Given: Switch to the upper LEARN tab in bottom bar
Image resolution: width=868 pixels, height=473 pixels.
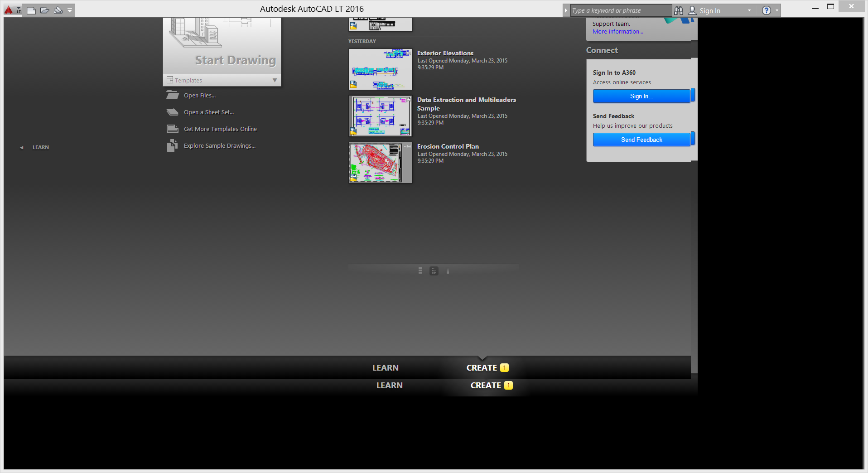Looking at the screenshot, I should point(386,368).
